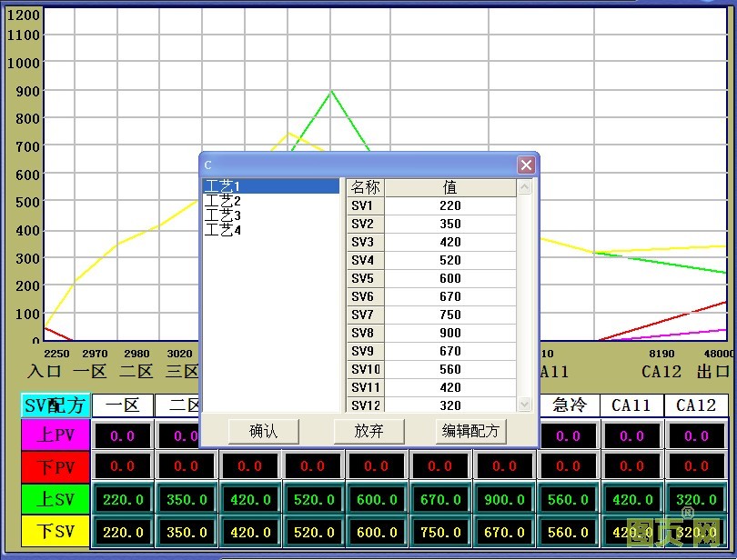Close the recipe dialog with the X button
Screen dimensions: 737x560
click(x=525, y=165)
